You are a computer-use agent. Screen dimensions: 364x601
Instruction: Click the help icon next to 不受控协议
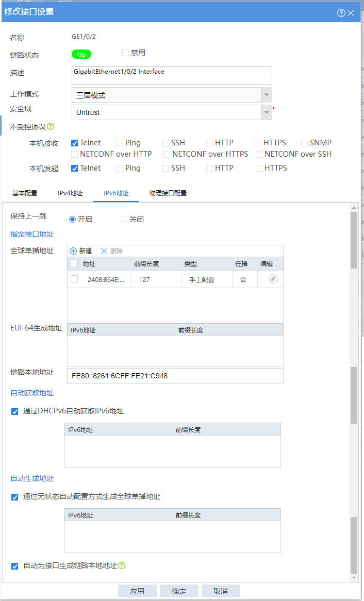51,126
